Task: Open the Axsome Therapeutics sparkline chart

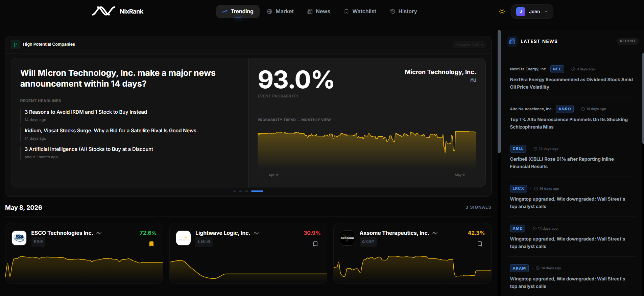Action: point(412,269)
